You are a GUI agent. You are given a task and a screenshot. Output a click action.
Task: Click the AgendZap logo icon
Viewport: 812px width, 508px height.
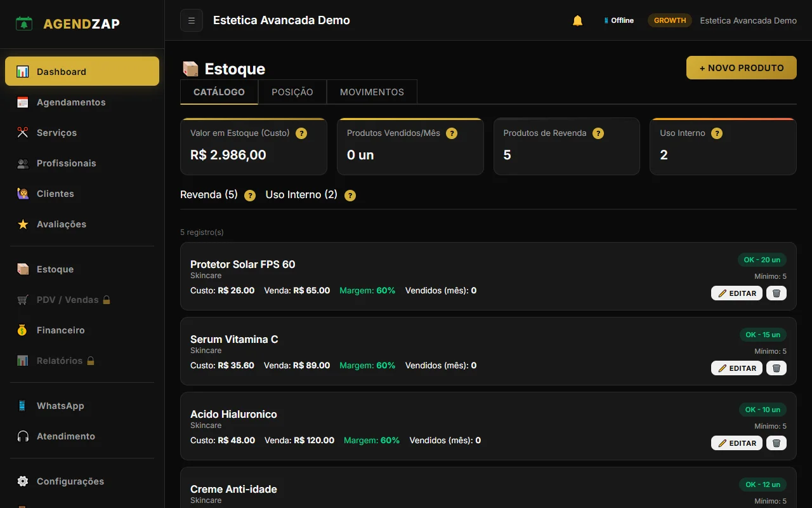pyautogui.click(x=24, y=24)
